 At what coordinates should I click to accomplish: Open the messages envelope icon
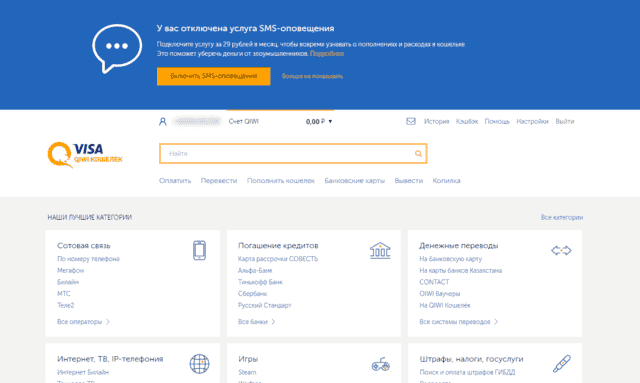point(411,121)
